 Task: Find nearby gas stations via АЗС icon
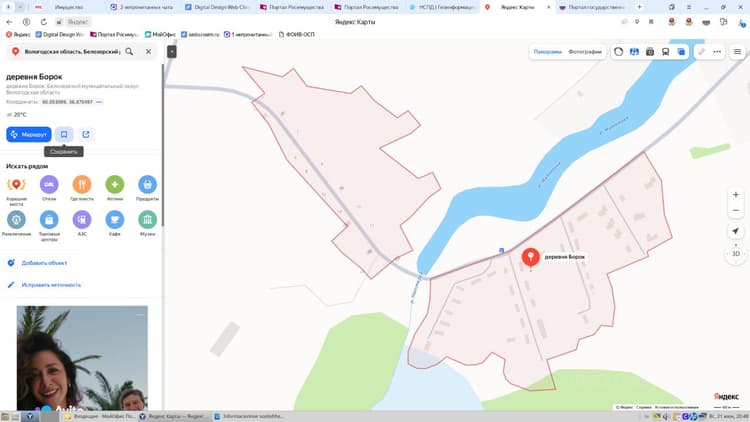click(82, 220)
